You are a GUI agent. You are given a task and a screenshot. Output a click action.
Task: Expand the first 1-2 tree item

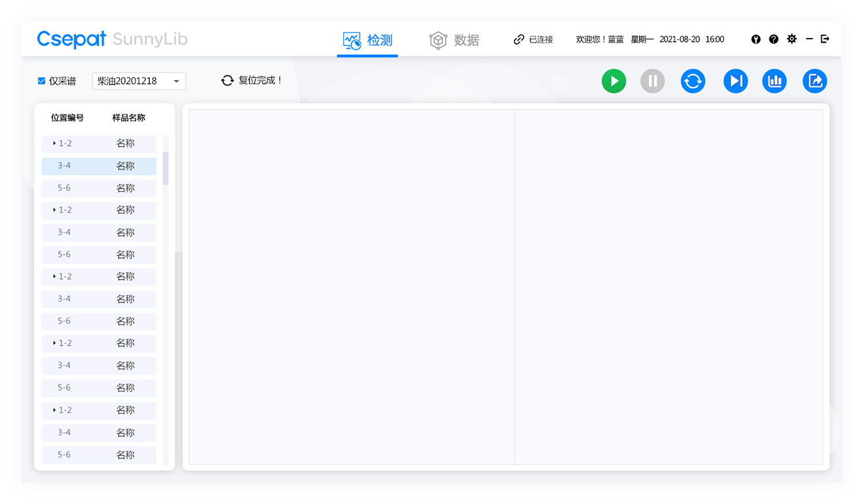(x=55, y=143)
